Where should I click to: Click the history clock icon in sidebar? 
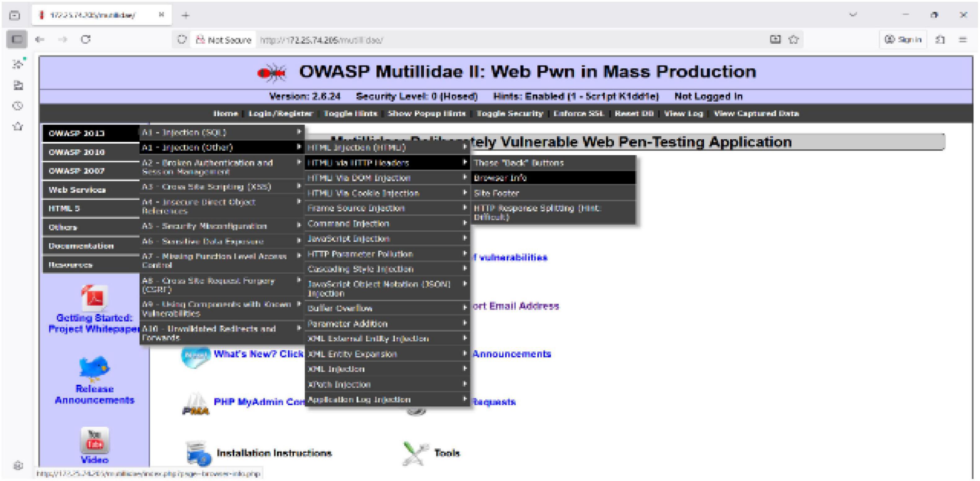(x=18, y=106)
